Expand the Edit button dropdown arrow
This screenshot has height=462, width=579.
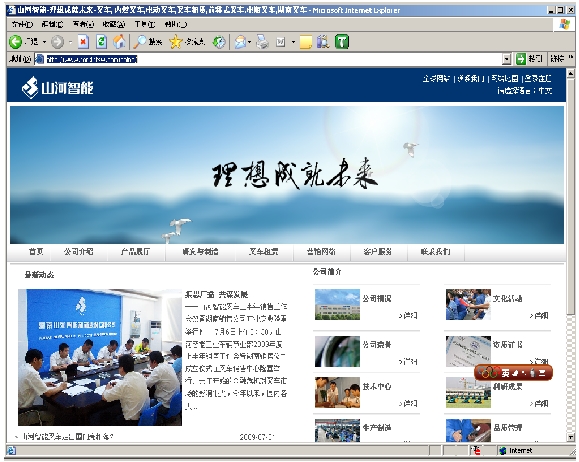pyautogui.click(x=293, y=42)
